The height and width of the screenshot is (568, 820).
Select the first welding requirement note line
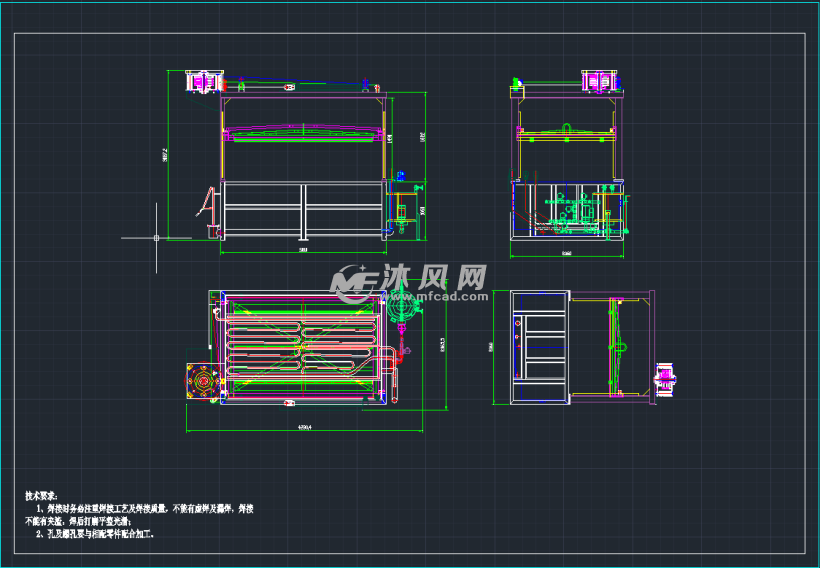(x=150, y=509)
